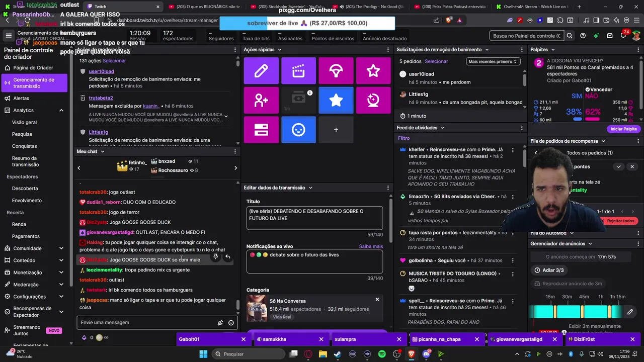The image size is (644, 362).
Task: Open the help question mark icon
Action: [583, 36]
